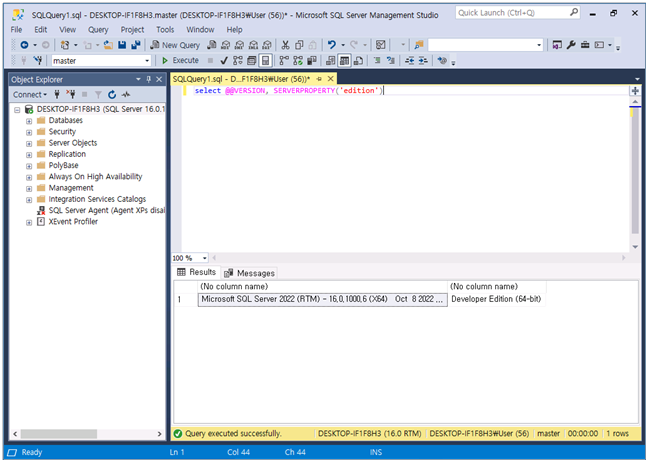Refresh Object Explorer

pos(112,95)
